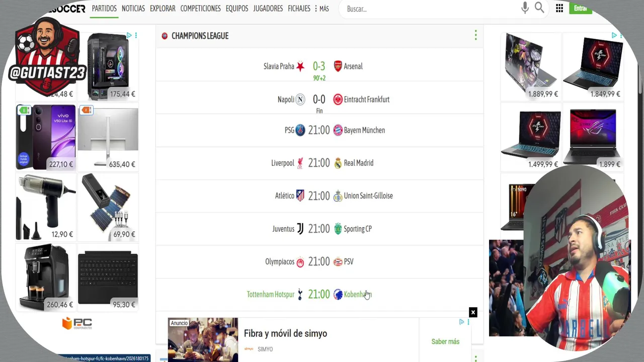Go to the FICHAJES menu item
644x362 pixels.
[x=299, y=9]
